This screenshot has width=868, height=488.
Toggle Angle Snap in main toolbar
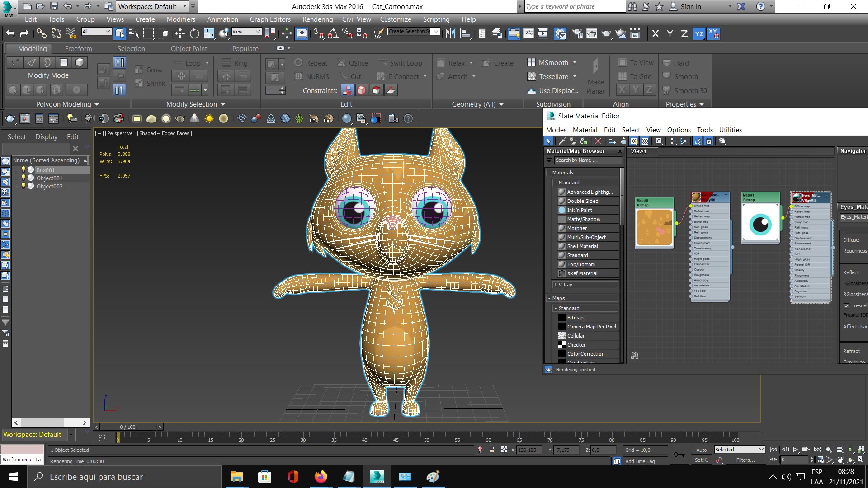[333, 33]
